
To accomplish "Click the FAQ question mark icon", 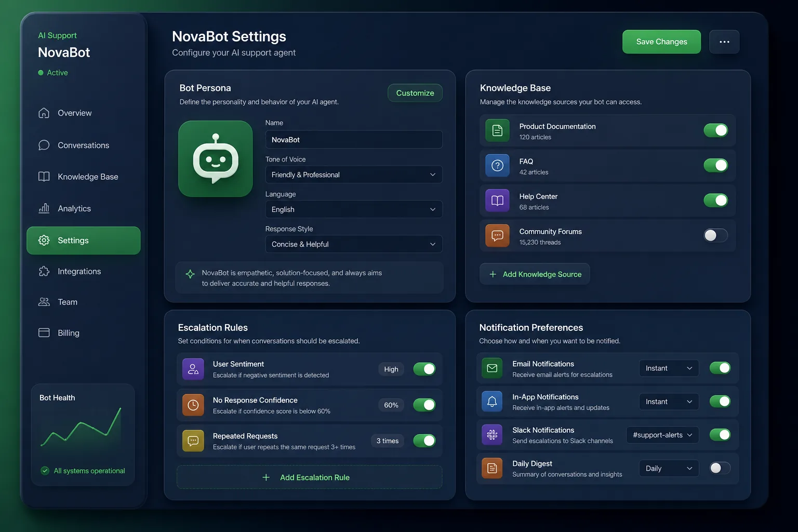I will tap(497, 165).
